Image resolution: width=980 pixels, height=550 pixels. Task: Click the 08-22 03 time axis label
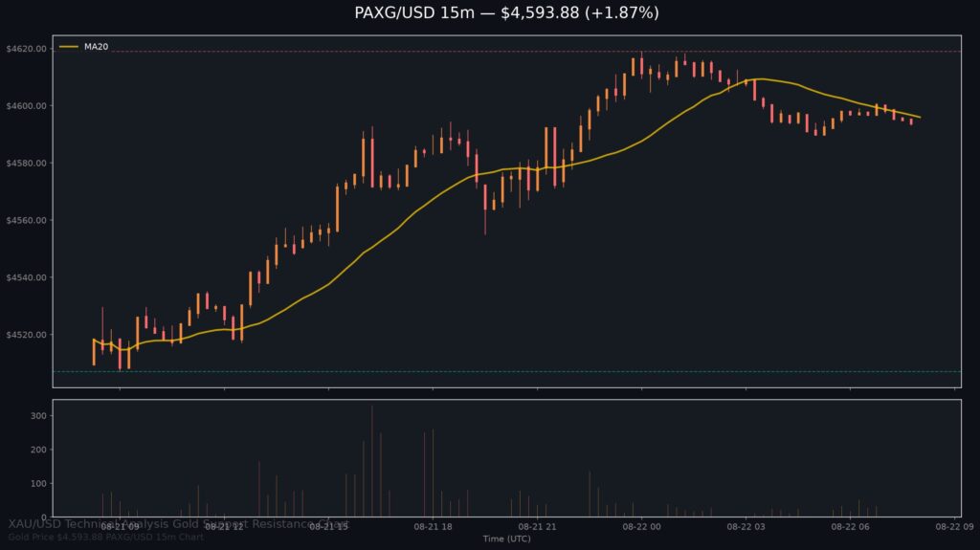[746, 527]
